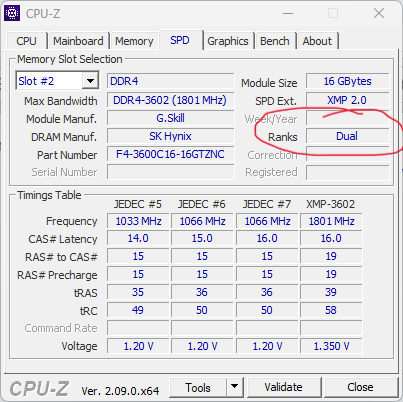Open the Mainboard tab

click(78, 41)
